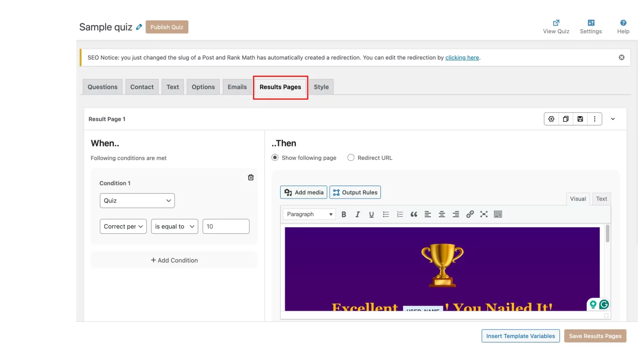The width and height of the screenshot is (644, 349).
Task: Insert a link using the toolbar icon
Action: tap(470, 214)
